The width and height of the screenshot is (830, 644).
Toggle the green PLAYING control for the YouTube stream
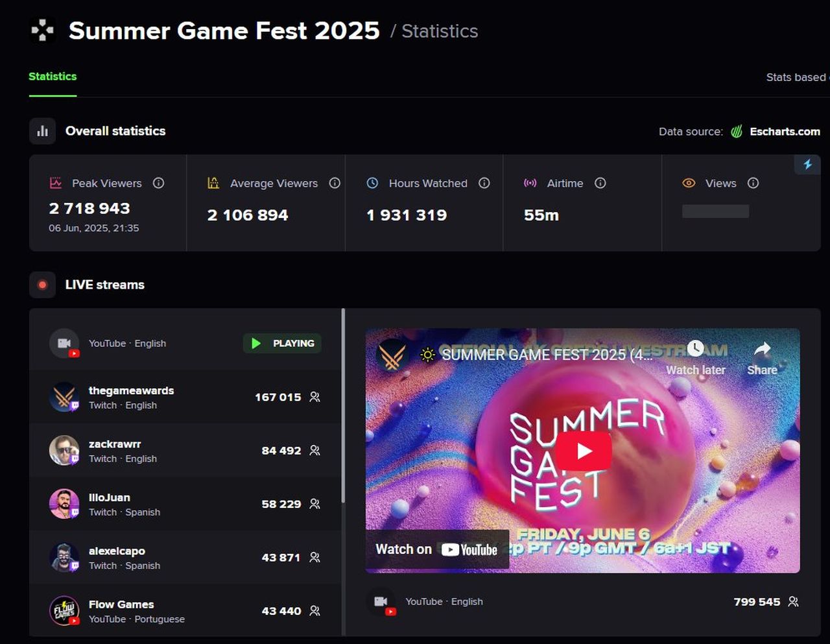[x=281, y=343]
